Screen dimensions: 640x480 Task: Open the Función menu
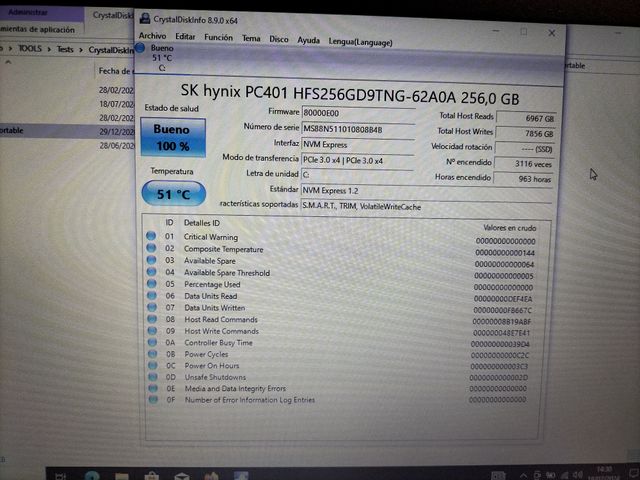pos(218,38)
